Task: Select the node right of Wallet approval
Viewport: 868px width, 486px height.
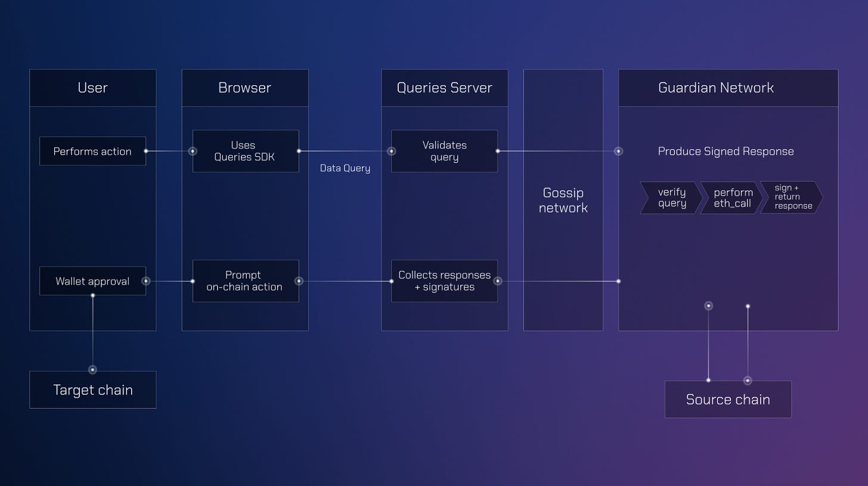Action: tap(146, 281)
